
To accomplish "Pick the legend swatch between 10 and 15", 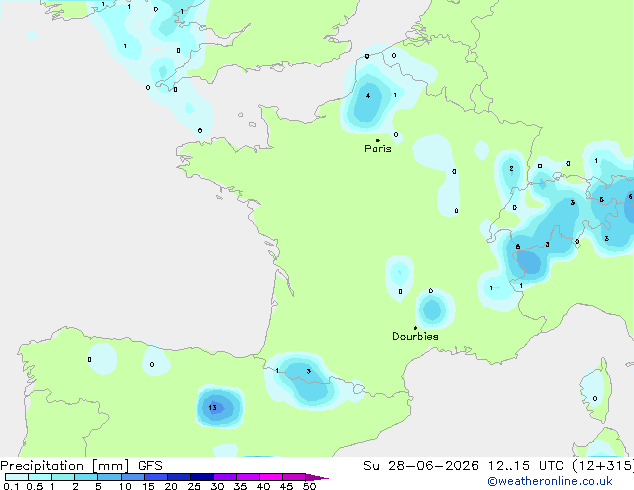I will (x=133, y=477).
